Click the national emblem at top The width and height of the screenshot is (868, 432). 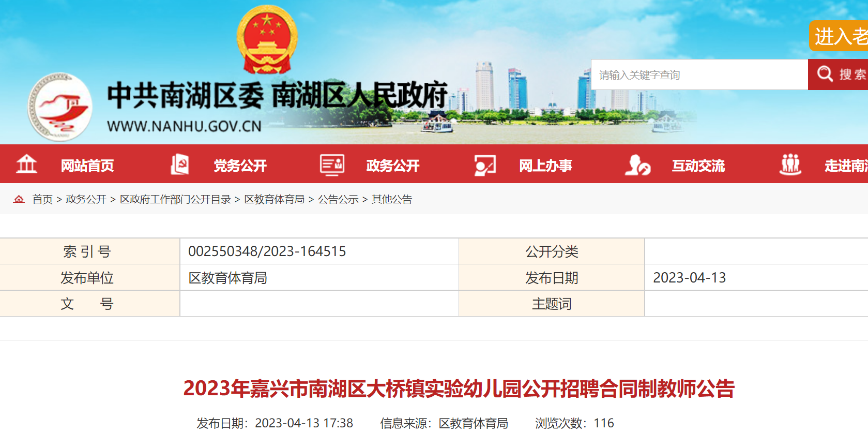pyautogui.click(x=267, y=40)
